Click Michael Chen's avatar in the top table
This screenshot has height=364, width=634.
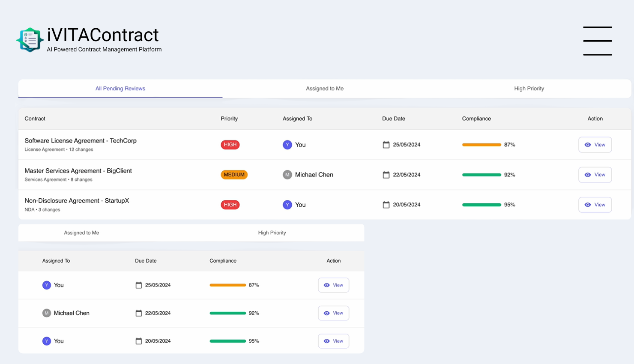[x=287, y=175]
